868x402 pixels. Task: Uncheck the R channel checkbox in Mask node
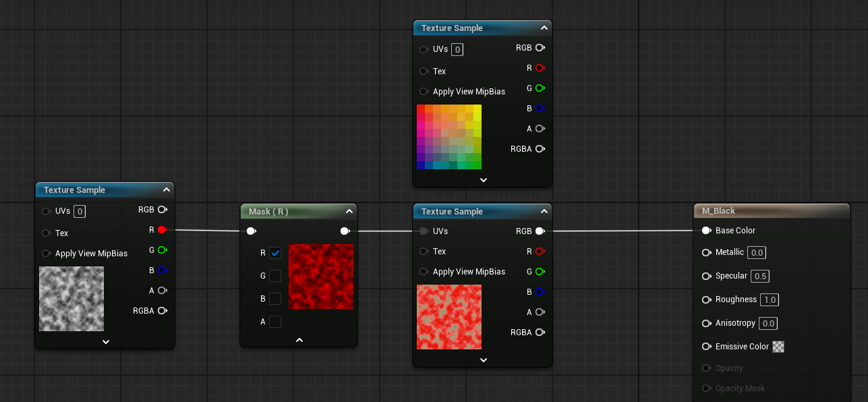(275, 253)
